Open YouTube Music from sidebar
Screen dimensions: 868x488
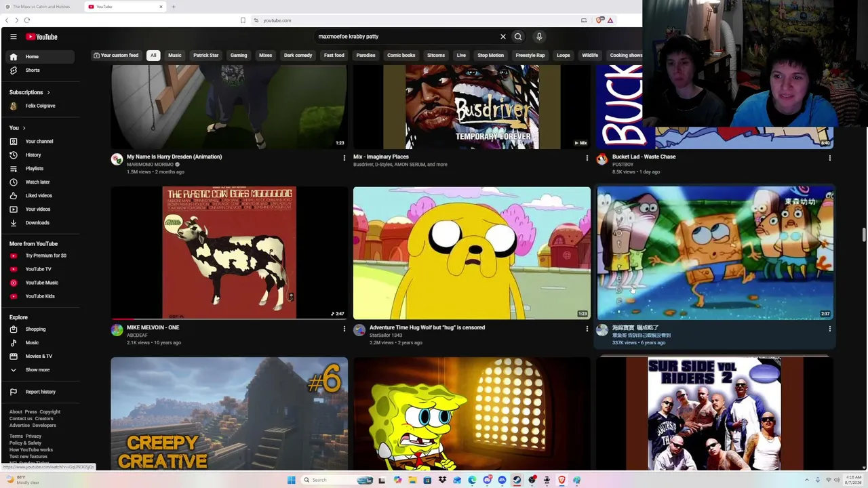[41, 283]
